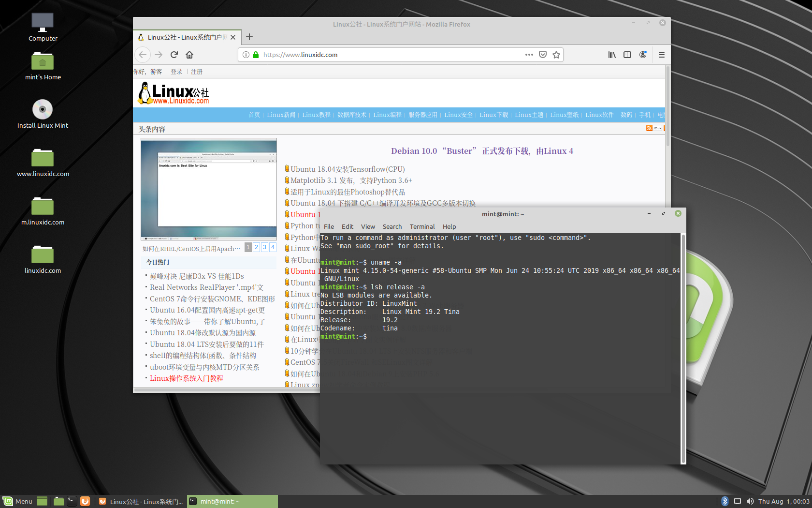Image resolution: width=812 pixels, height=508 pixels.
Task: Open the Linux教程 nav link
Action: coord(316,115)
